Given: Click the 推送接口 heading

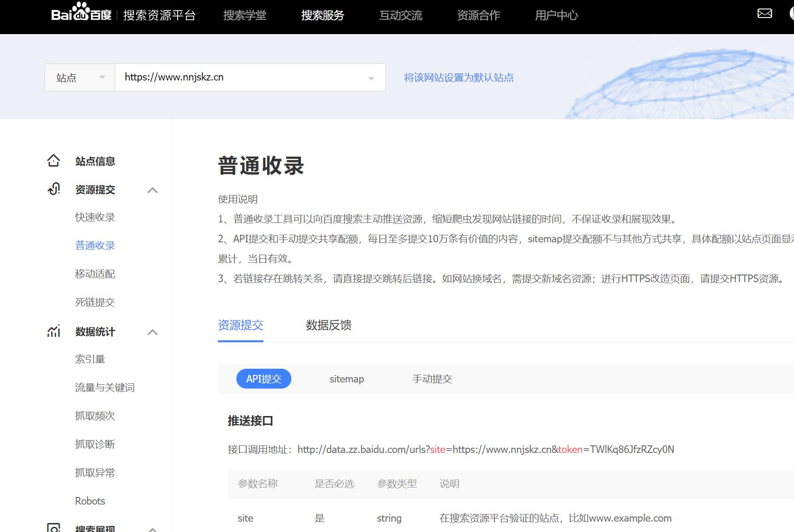Looking at the screenshot, I should [251, 421].
